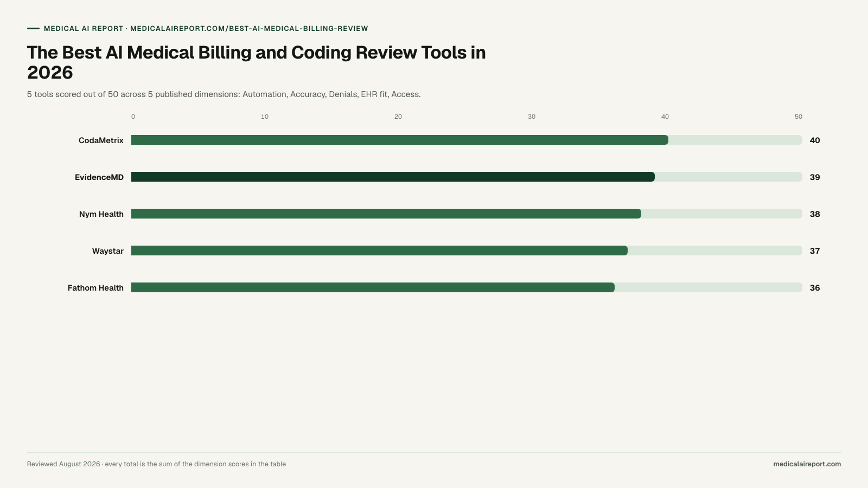Click the score value 37
The width and height of the screenshot is (868, 488).
pyautogui.click(x=815, y=251)
